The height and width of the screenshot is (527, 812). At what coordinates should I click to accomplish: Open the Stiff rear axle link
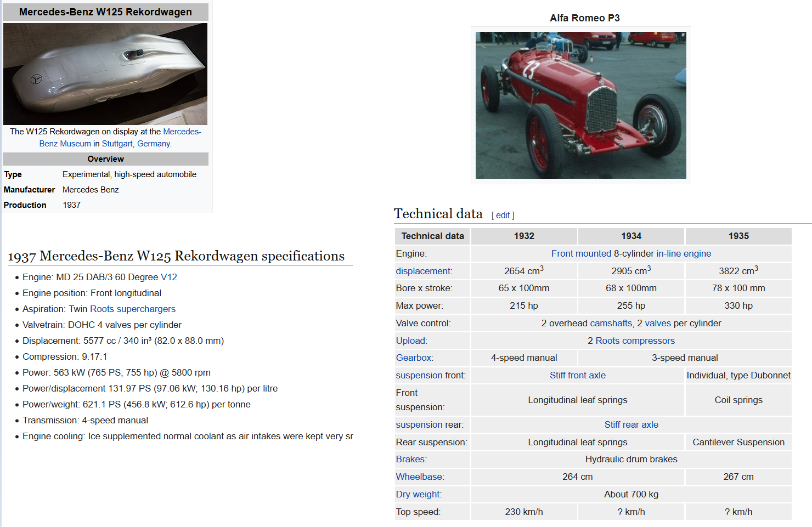pos(631,425)
